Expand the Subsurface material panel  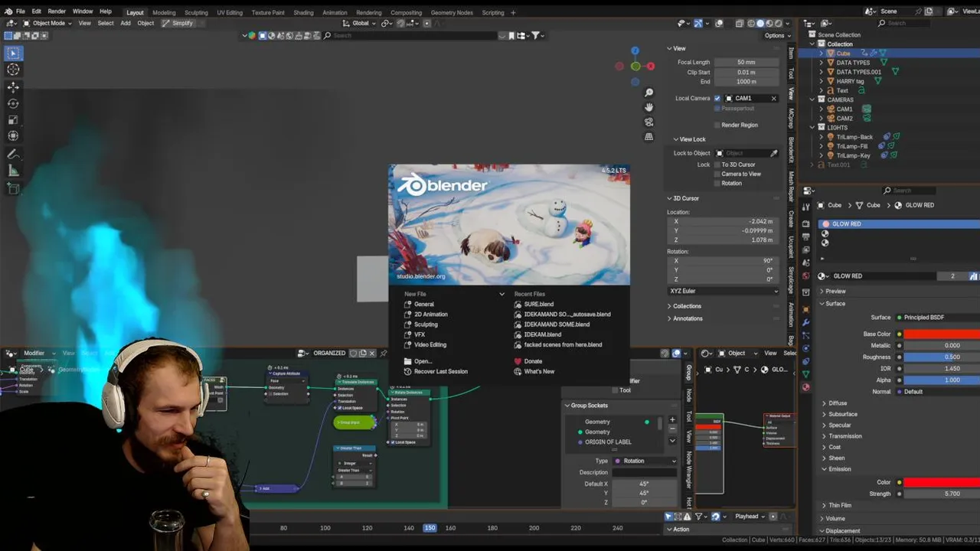pyautogui.click(x=842, y=414)
